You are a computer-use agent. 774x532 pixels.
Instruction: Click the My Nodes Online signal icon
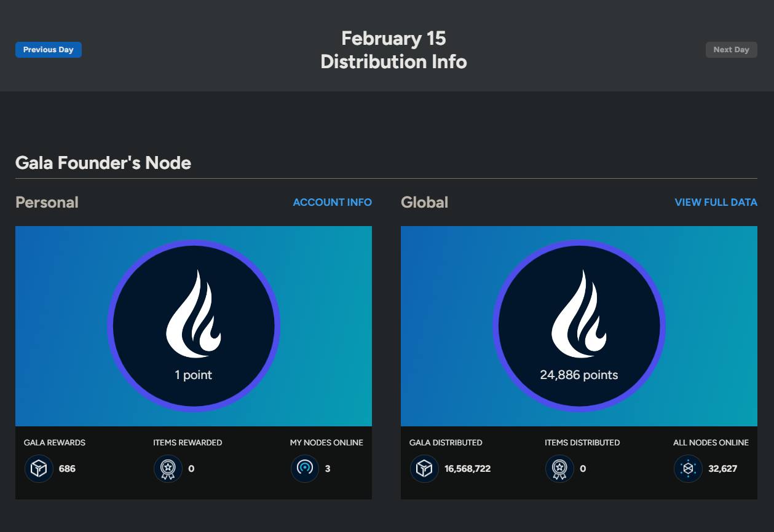pos(305,469)
